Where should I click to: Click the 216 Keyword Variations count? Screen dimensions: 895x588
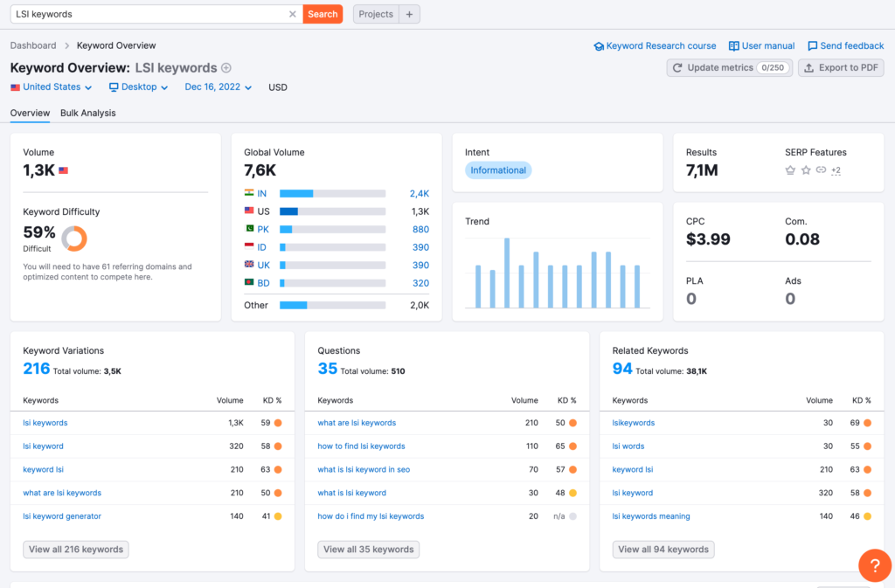[x=37, y=369]
